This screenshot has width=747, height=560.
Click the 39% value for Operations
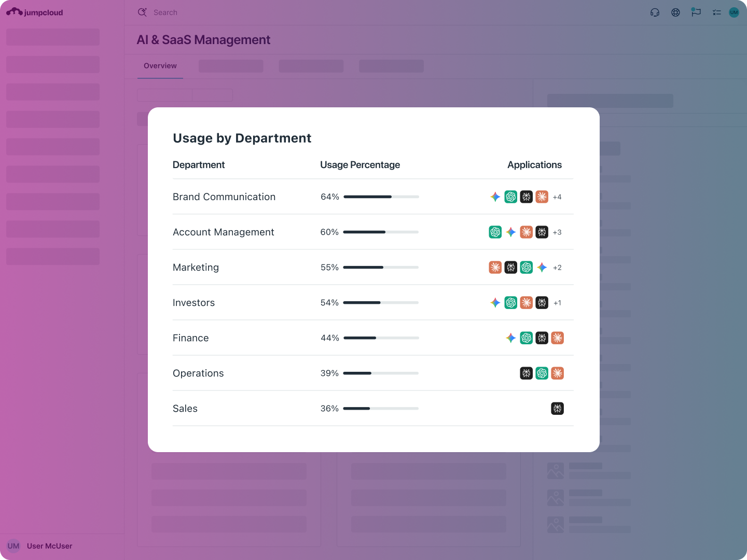[329, 373]
